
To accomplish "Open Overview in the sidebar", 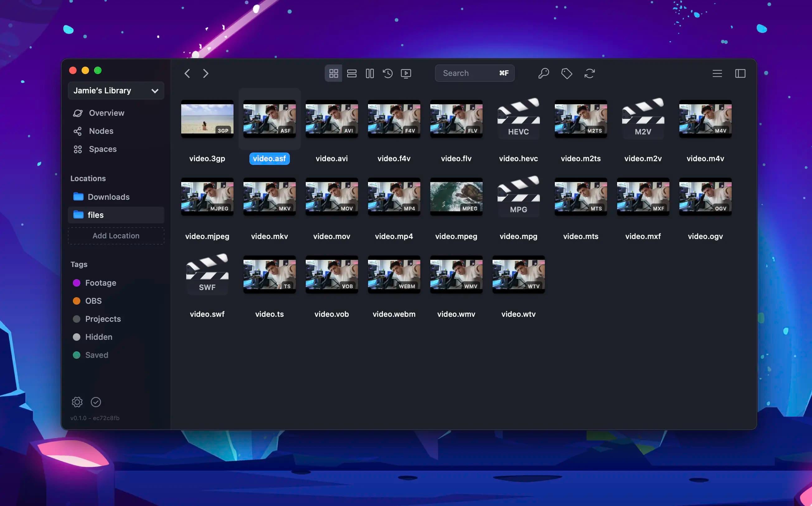I will point(116,113).
